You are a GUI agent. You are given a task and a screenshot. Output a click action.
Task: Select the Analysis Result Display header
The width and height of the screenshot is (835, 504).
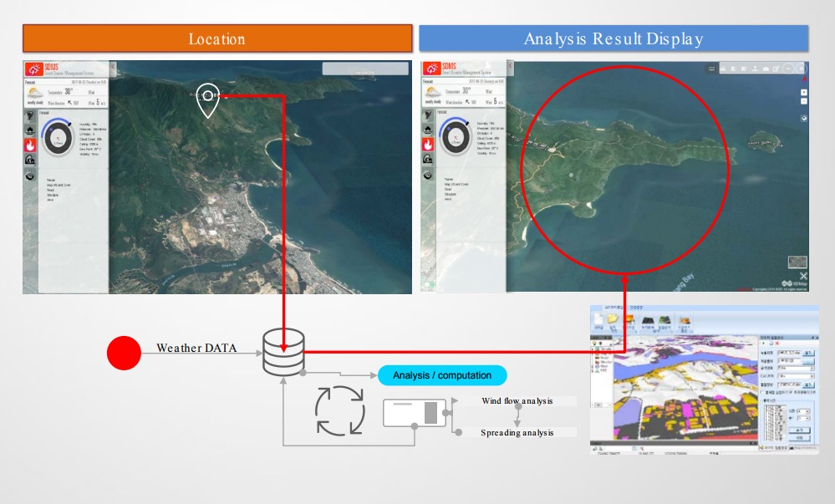(614, 38)
